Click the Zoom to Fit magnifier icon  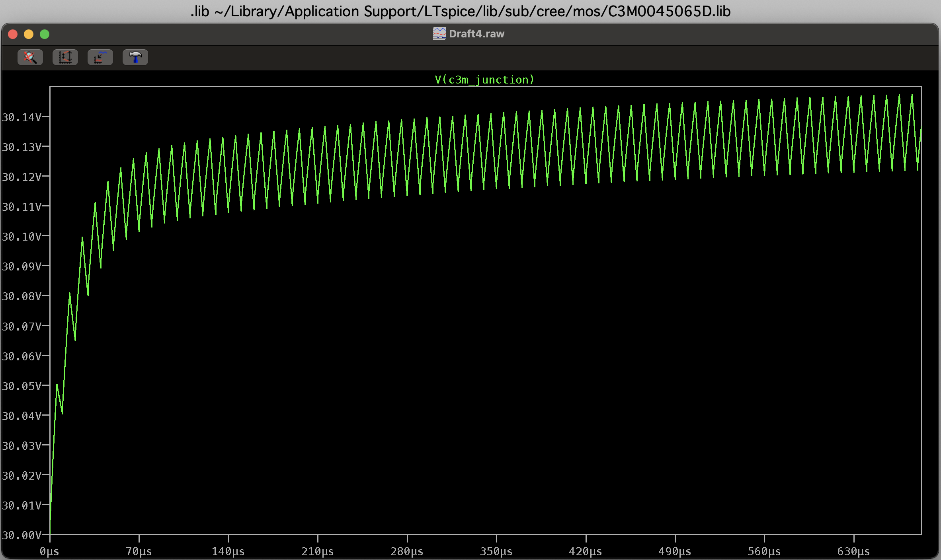30,57
